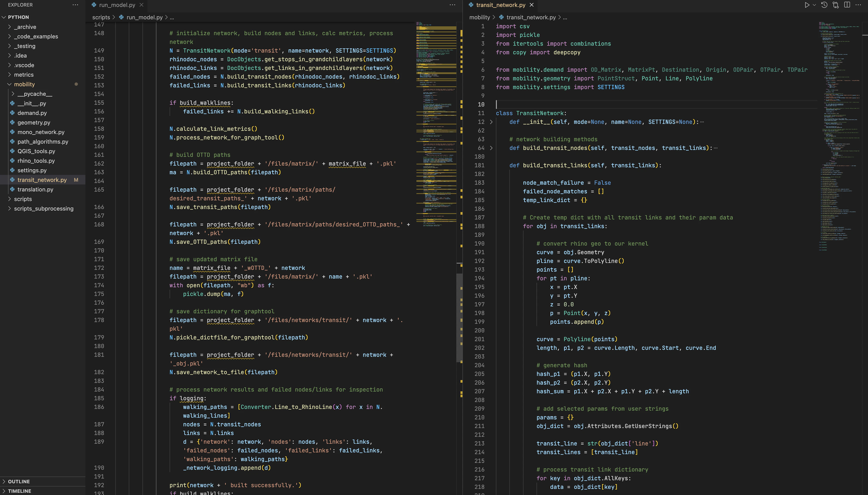The width and height of the screenshot is (868, 495).
Task: Open more actions in right editor group
Action: point(858,5)
